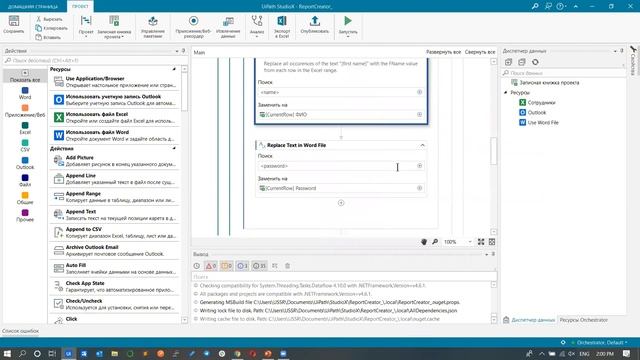The width and height of the screenshot is (640, 360).
Task: Save project with Сохранить icon
Action: (13, 24)
